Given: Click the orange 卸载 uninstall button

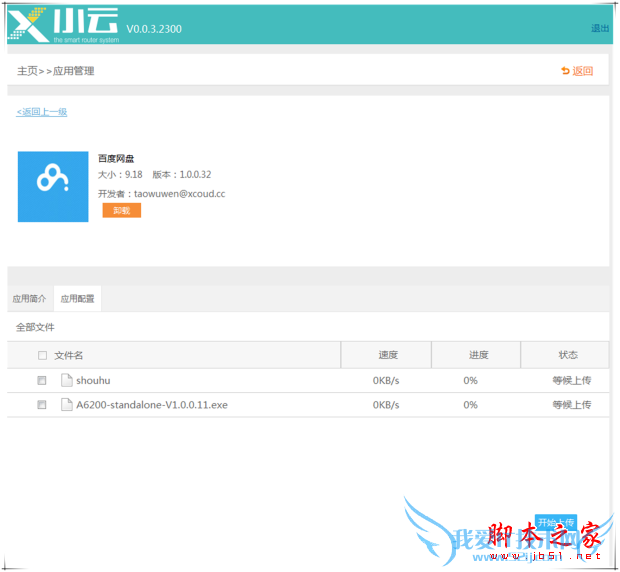Looking at the screenshot, I should tap(122, 210).
